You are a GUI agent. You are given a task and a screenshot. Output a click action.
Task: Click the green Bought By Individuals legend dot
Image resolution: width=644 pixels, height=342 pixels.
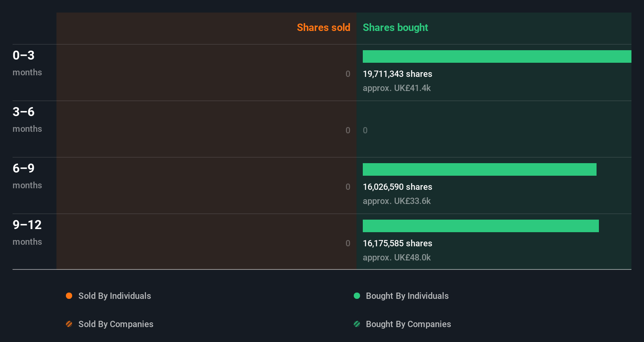coord(357,296)
